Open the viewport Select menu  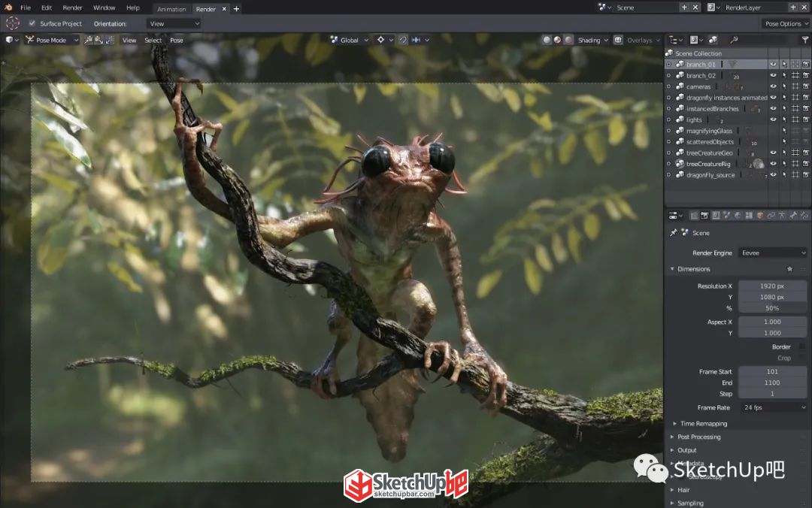click(x=153, y=40)
